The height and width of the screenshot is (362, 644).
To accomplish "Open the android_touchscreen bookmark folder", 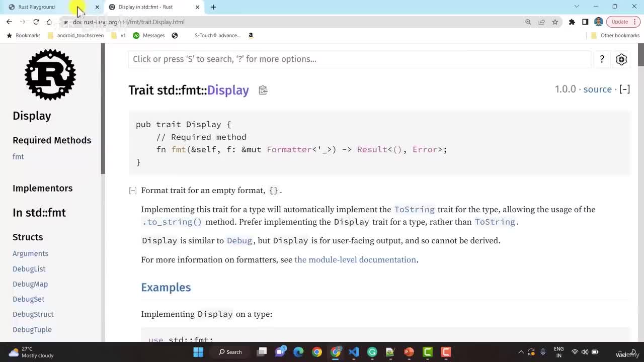I will 75,36.
